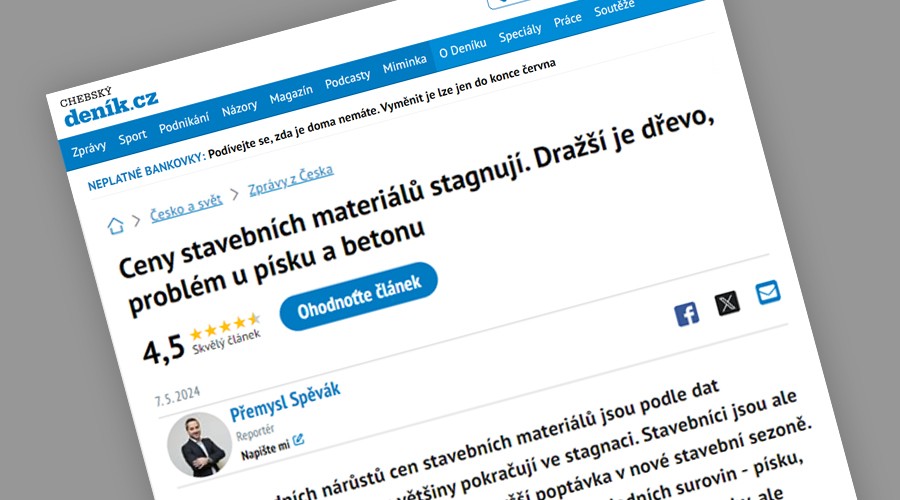Click the star rating icons
900x500 pixels.
pyautogui.click(x=225, y=326)
